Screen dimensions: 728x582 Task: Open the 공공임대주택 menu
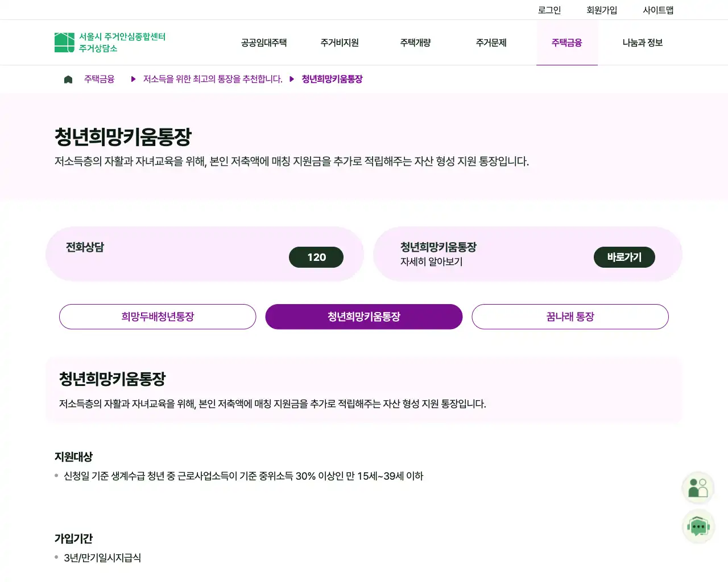263,43
